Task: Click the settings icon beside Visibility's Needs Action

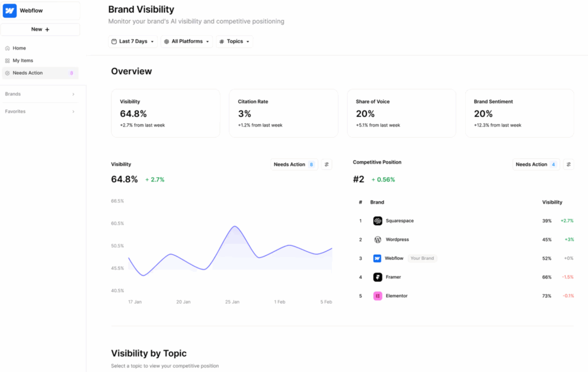Action: click(326, 164)
